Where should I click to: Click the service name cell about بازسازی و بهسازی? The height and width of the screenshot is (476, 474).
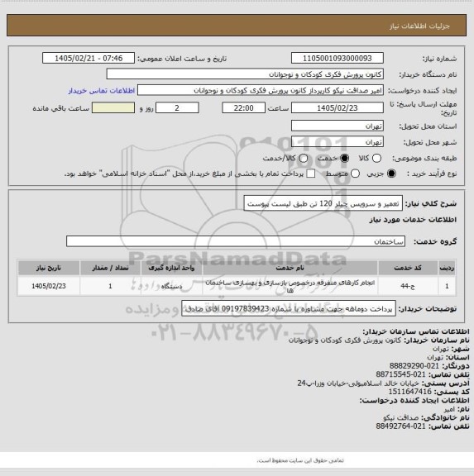(x=290, y=286)
